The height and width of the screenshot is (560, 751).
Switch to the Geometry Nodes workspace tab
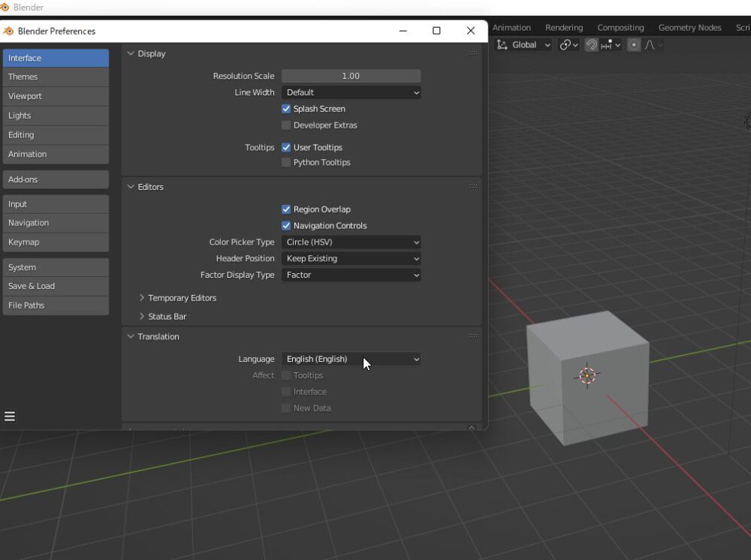click(689, 28)
